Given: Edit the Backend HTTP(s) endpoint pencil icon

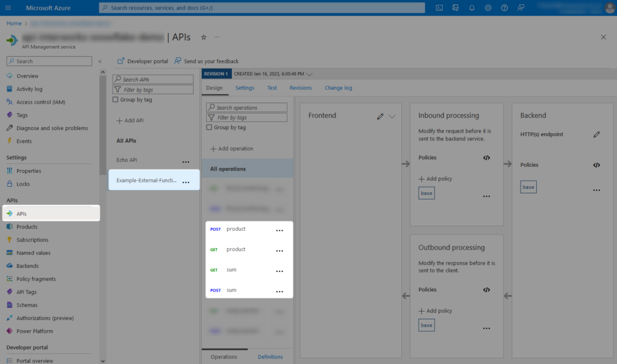Looking at the screenshot, I should (x=597, y=134).
